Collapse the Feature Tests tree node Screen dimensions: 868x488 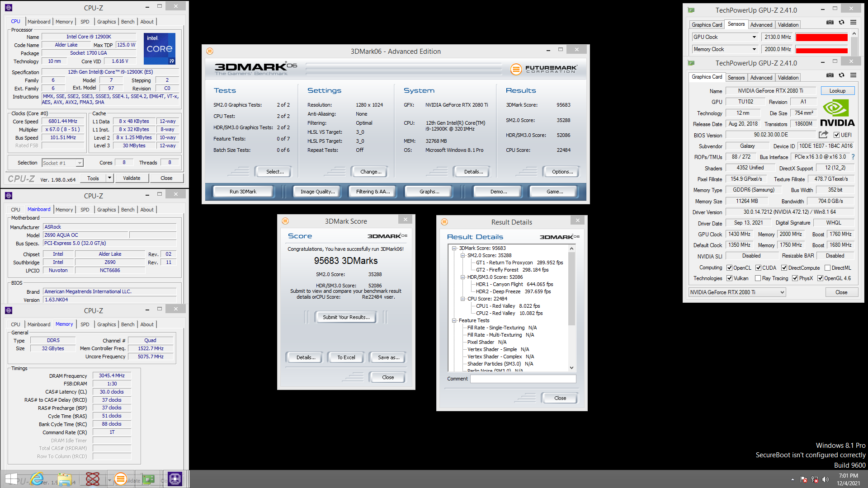tap(454, 320)
